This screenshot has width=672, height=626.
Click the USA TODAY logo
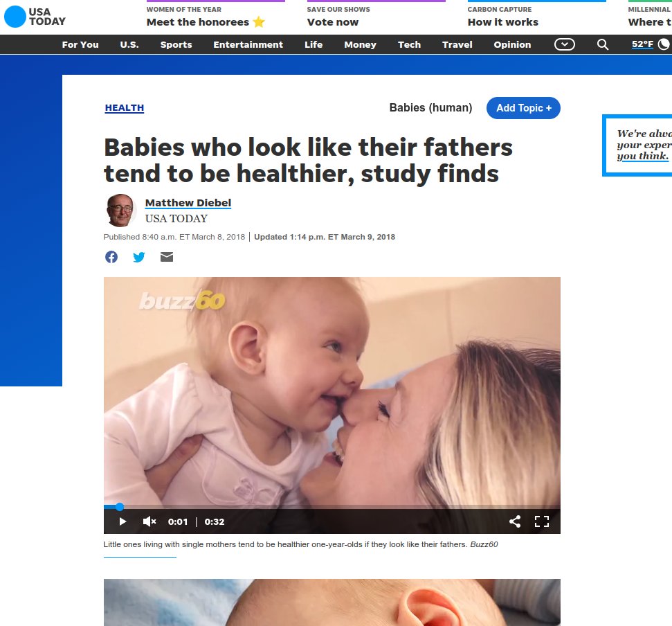pos(35,17)
